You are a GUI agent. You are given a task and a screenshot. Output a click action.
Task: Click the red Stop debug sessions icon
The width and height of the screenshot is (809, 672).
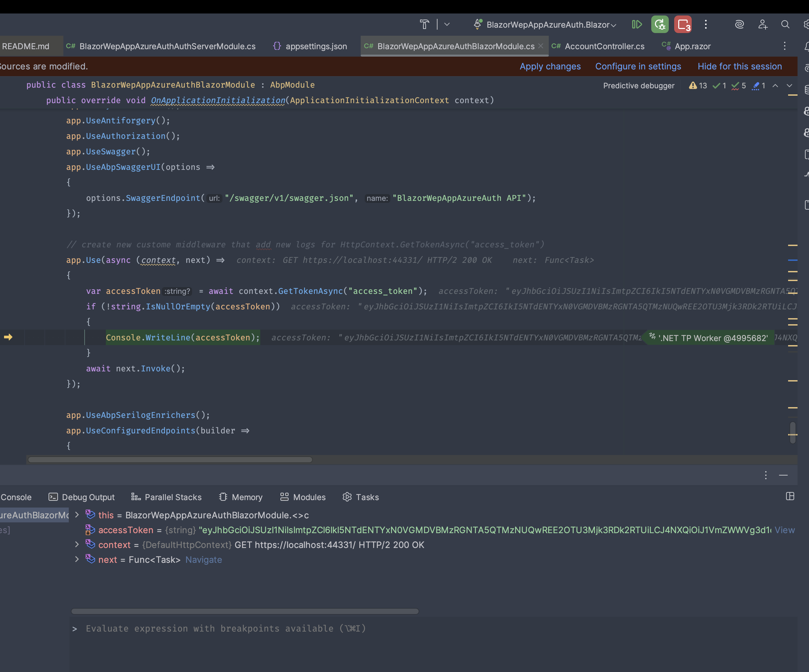pos(683,25)
